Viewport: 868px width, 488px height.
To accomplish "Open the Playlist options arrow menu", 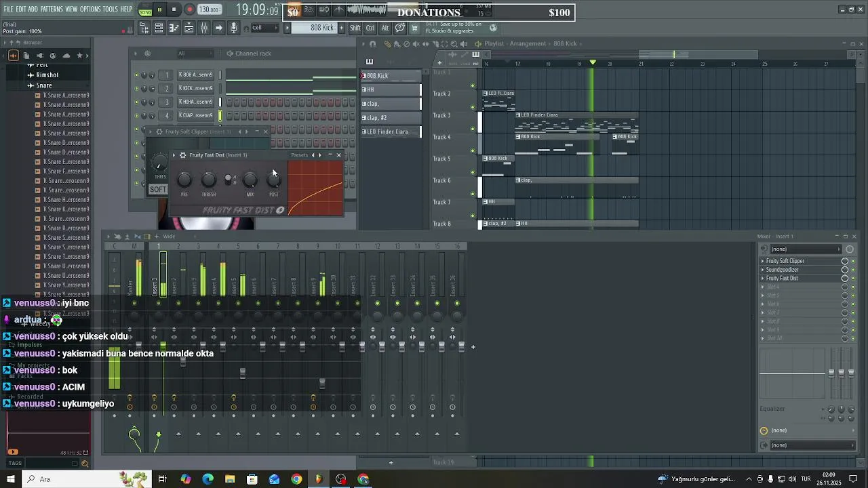I will pos(363,44).
